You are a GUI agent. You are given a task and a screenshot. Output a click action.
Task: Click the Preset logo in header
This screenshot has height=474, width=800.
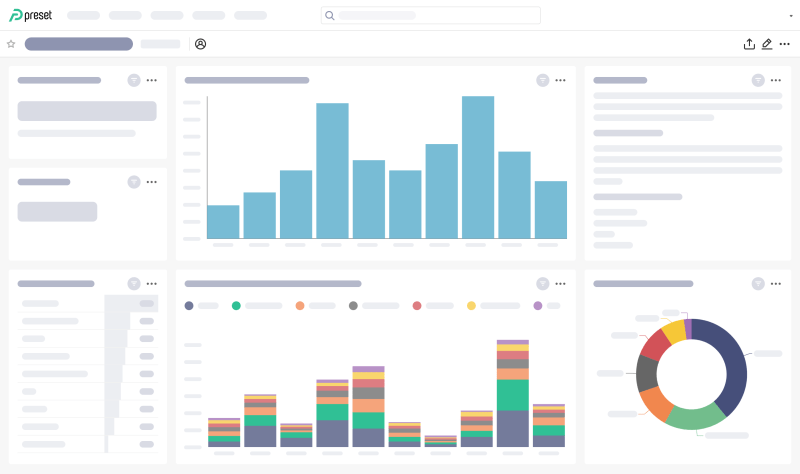[30, 15]
